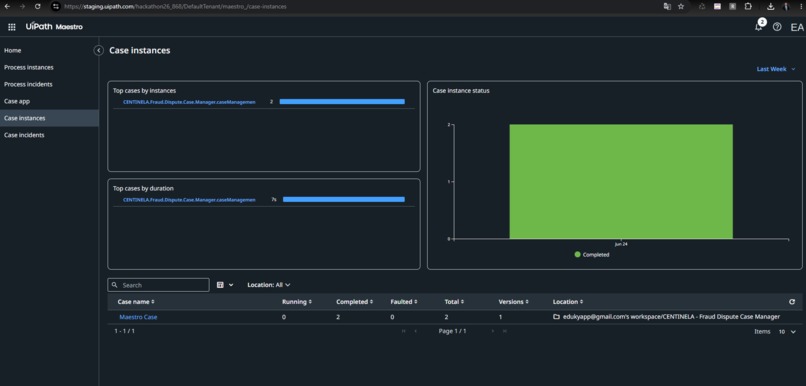Open the help question mark icon
This screenshot has width=806, height=386.
coord(777,27)
